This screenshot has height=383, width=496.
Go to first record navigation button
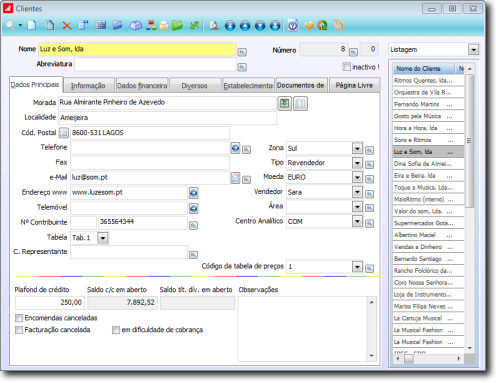[x=230, y=26]
